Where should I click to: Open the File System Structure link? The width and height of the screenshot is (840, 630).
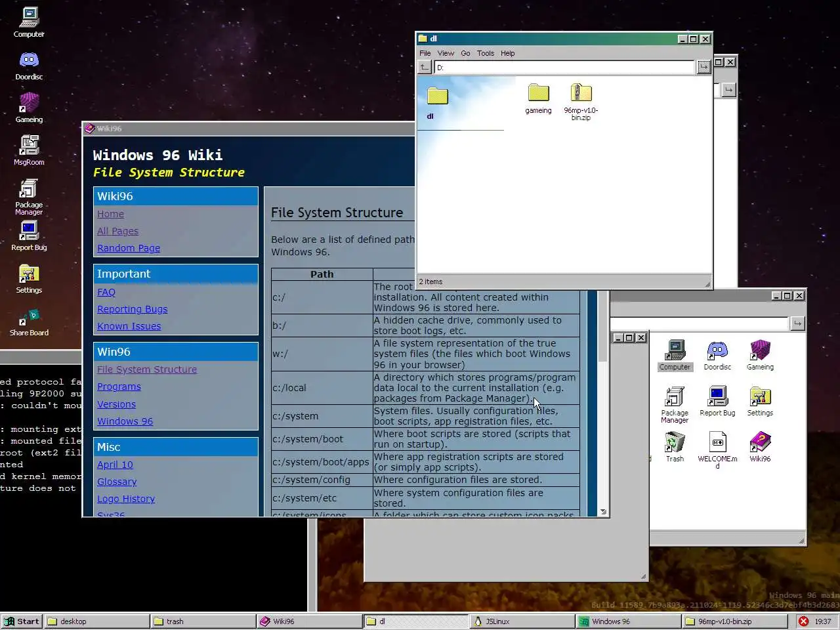[x=147, y=369]
